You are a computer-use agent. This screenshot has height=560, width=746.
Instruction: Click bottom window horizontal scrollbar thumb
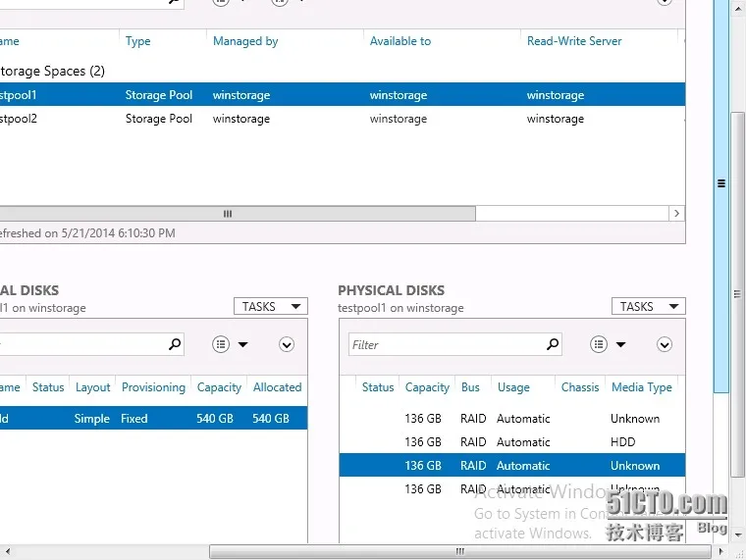(460, 551)
